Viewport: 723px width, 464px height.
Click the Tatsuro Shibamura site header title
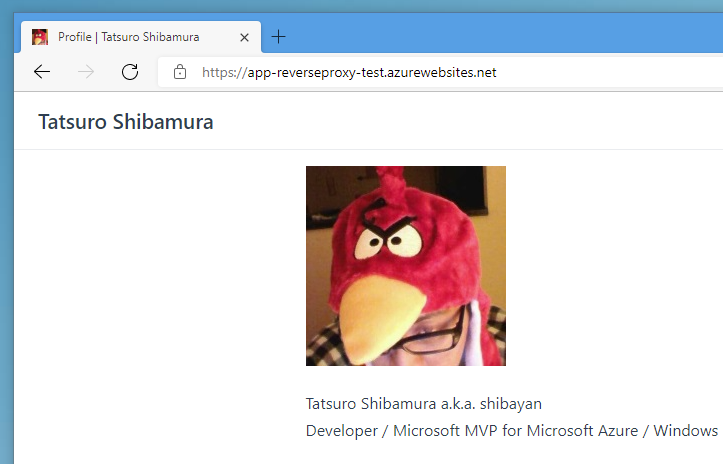click(x=126, y=122)
